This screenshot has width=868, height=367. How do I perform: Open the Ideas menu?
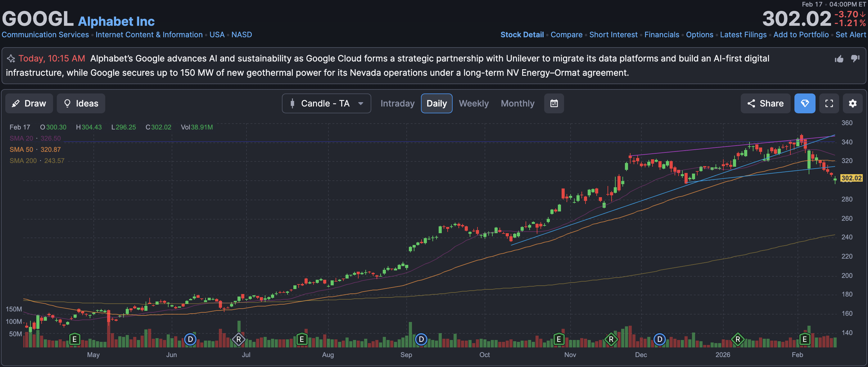click(81, 103)
